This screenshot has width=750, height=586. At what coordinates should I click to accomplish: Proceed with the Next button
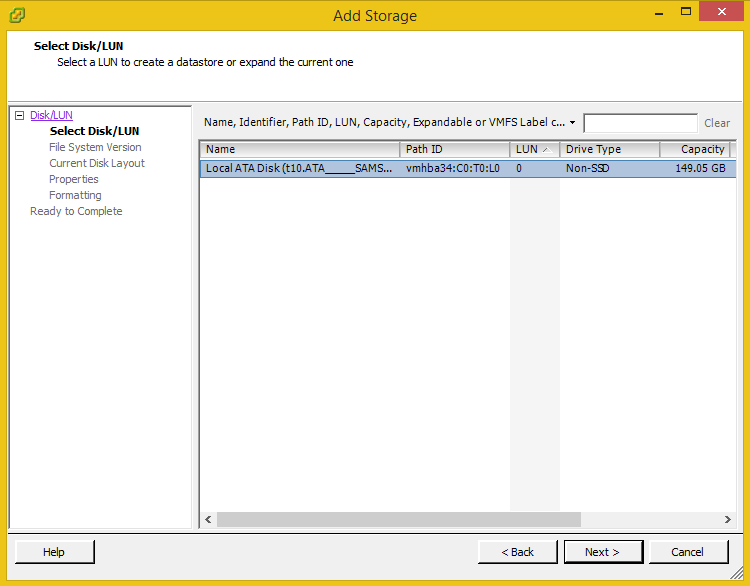pos(602,552)
